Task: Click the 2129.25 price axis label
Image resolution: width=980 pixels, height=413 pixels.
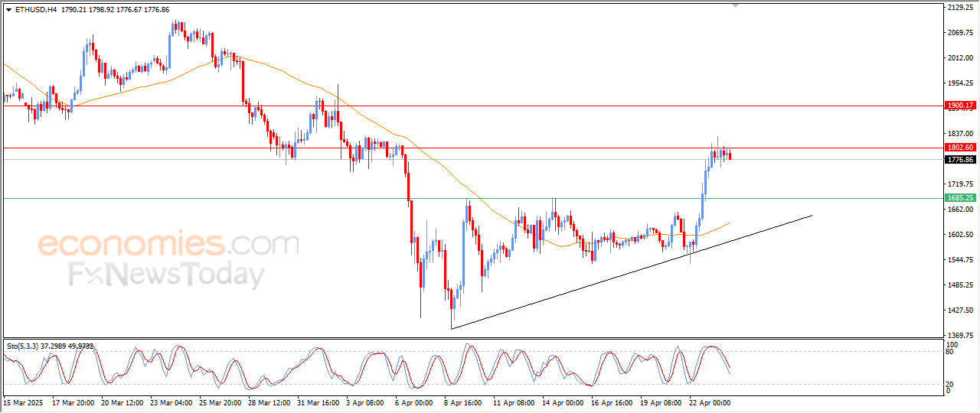Action: (x=959, y=8)
